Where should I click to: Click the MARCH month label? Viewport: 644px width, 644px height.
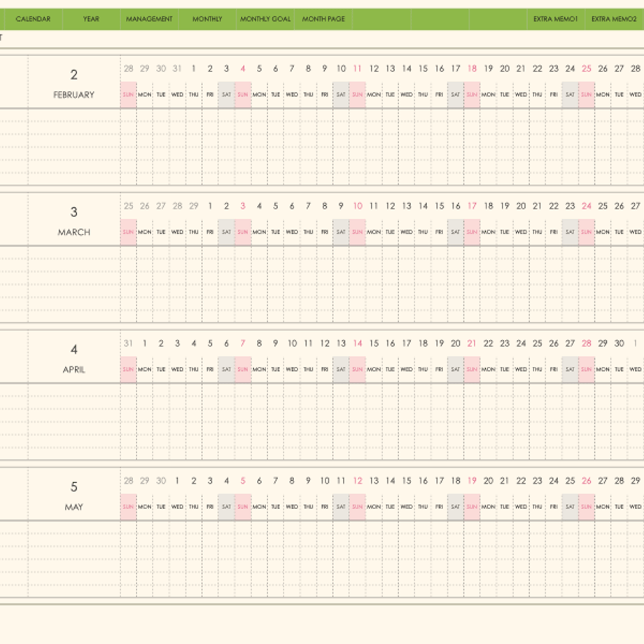[74, 232]
